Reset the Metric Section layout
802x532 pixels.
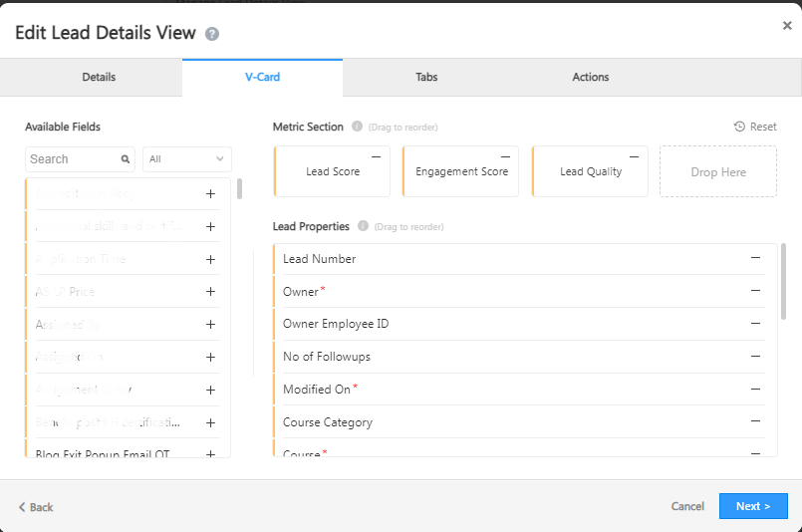pyautogui.click(x=755, y=127)
